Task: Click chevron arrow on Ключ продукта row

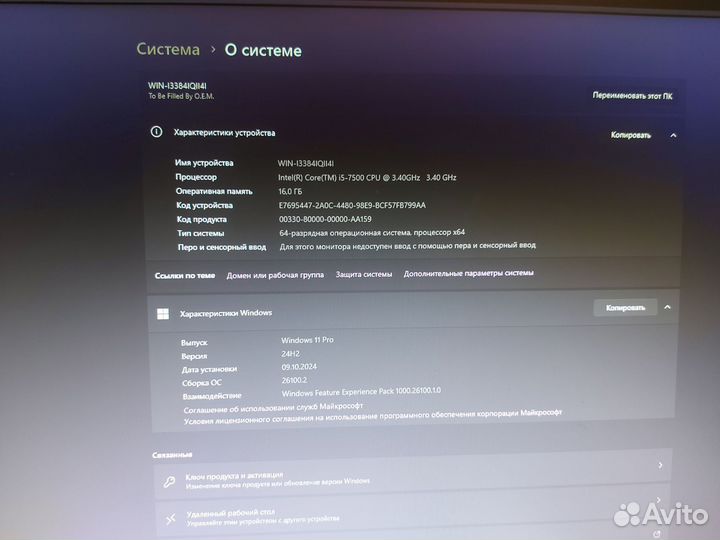Action: point(660,465)
